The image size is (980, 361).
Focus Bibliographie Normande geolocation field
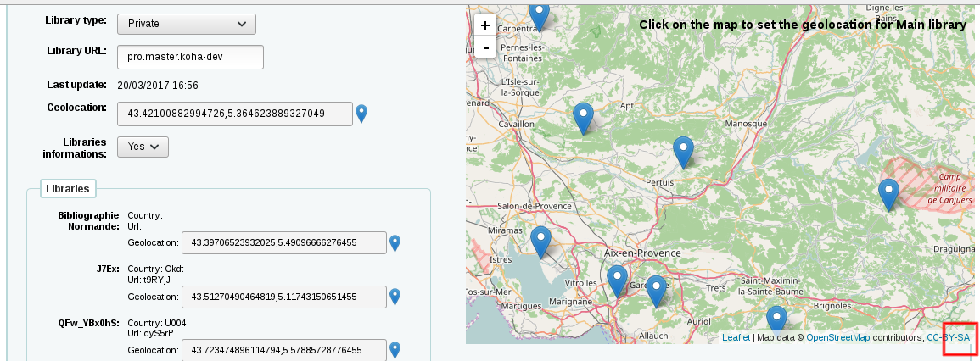click(283, 243)
